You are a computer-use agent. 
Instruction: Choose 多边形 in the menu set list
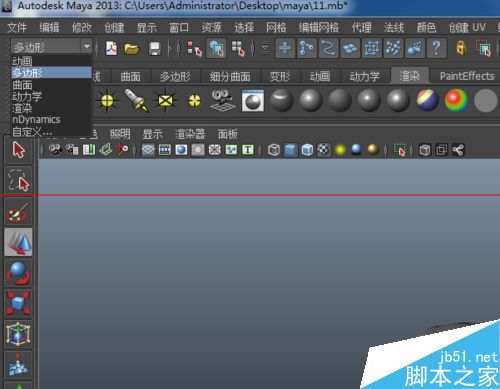coord(51,73)
